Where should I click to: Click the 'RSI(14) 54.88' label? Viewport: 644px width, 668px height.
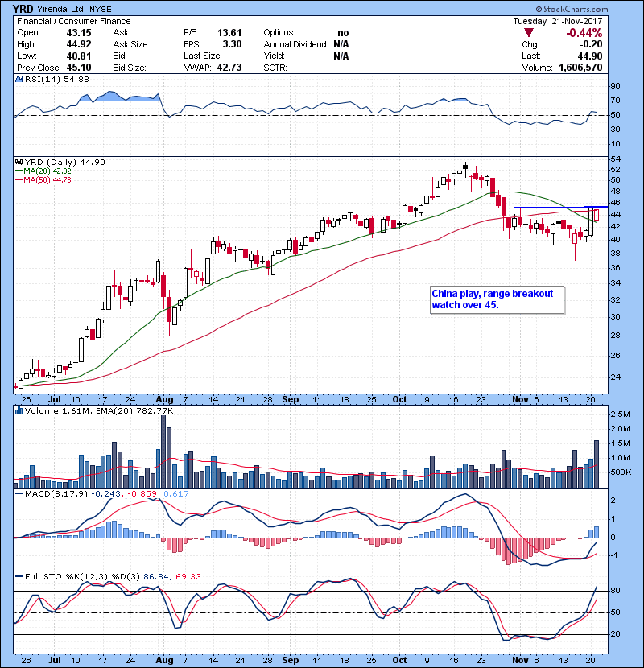(56, 79)
